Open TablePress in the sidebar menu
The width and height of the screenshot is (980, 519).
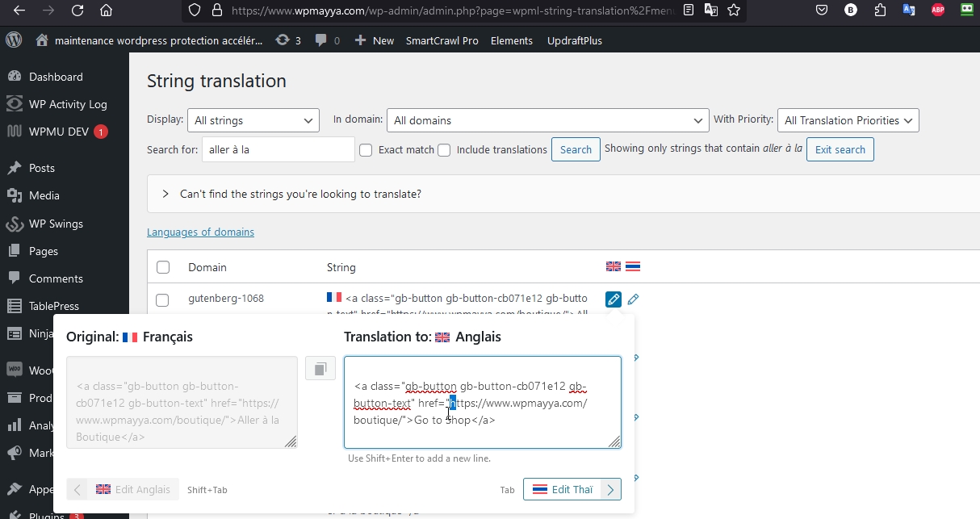54,306
